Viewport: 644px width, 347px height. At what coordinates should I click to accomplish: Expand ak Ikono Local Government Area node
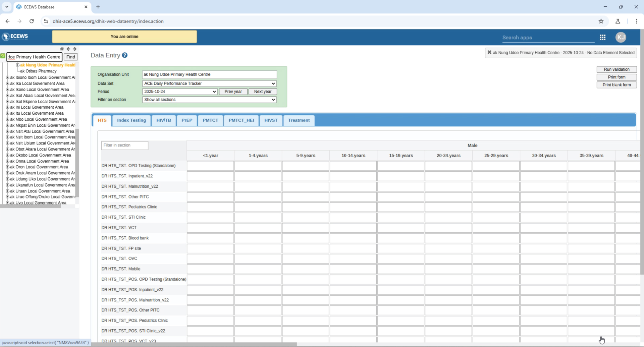point(7,90)
